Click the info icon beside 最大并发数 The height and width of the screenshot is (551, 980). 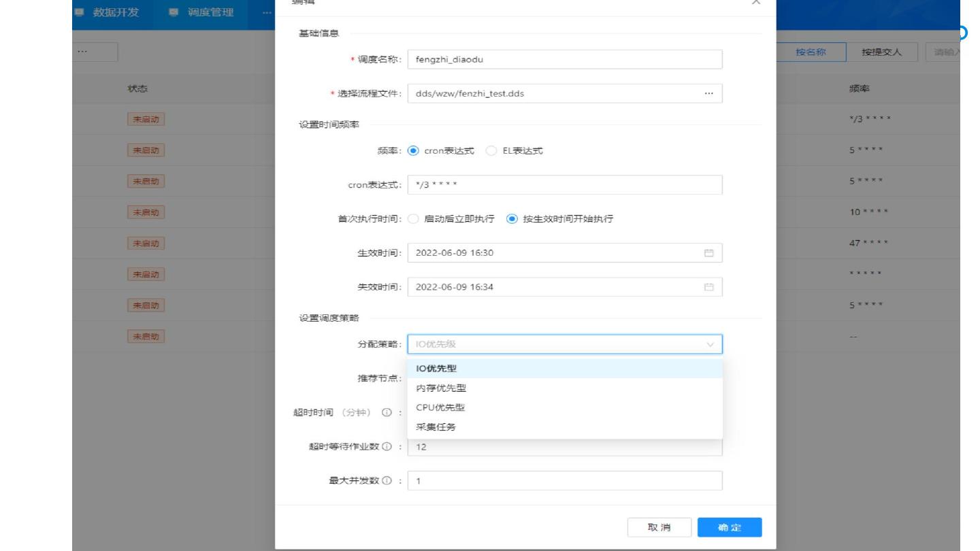(x=387, y=481)
